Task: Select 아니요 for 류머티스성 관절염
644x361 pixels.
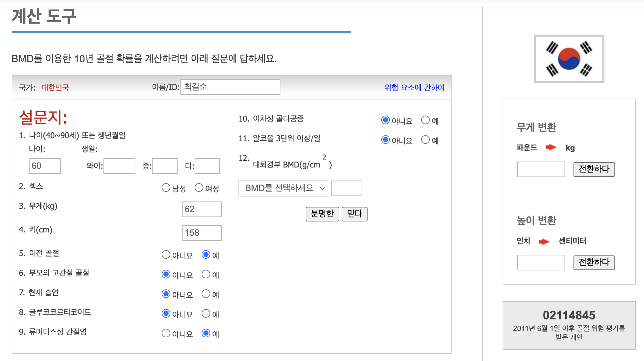Action: pyautogui.click(x=166, y=333)
